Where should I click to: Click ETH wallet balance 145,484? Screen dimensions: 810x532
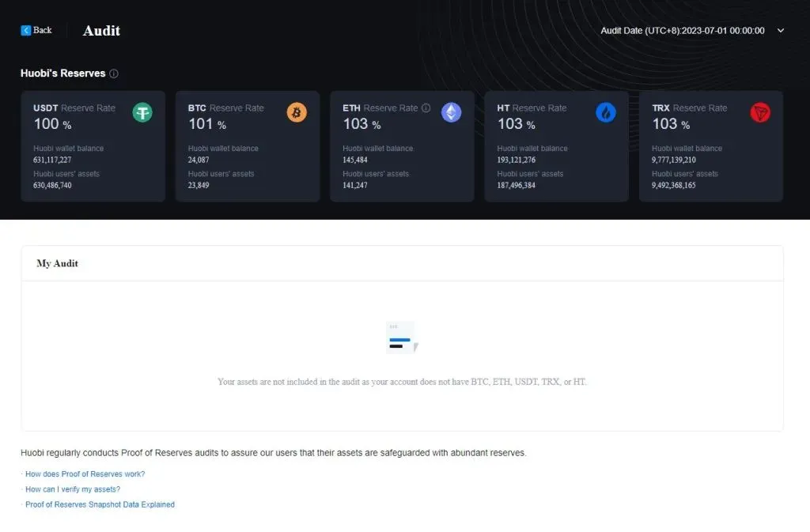coord(355,160)
